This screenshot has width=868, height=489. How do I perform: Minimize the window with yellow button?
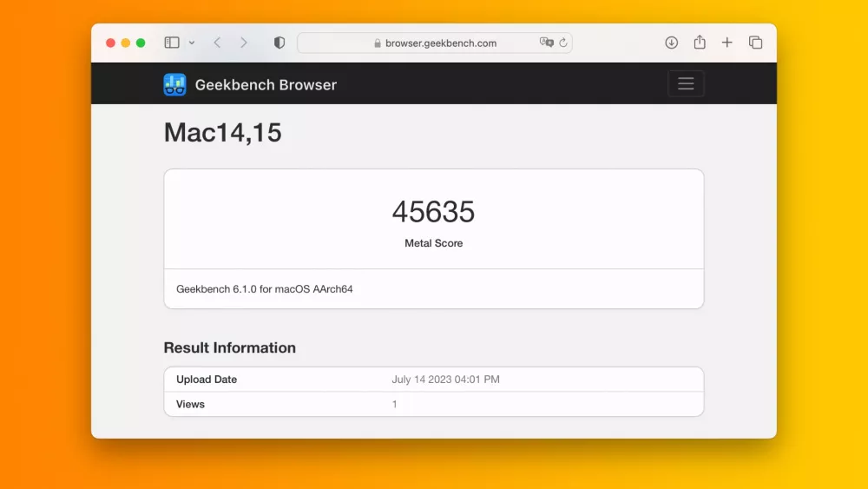tap(126, 43)
